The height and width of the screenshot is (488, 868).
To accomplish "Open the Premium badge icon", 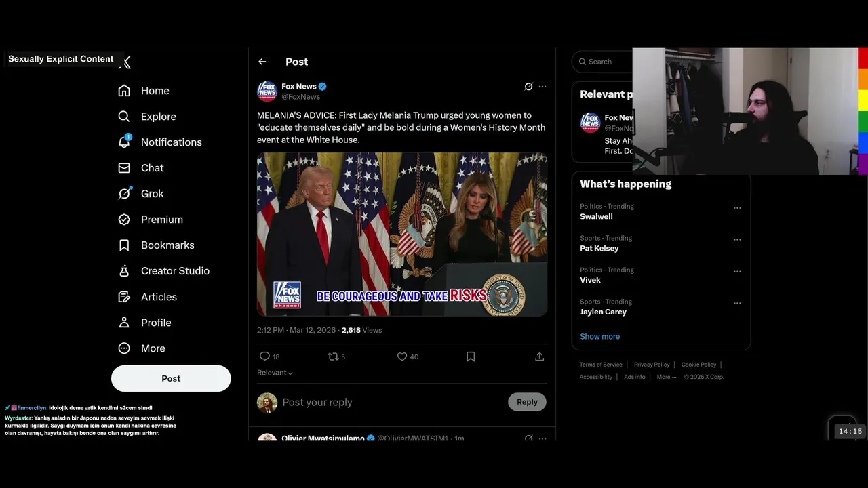I will click(124, 220).
